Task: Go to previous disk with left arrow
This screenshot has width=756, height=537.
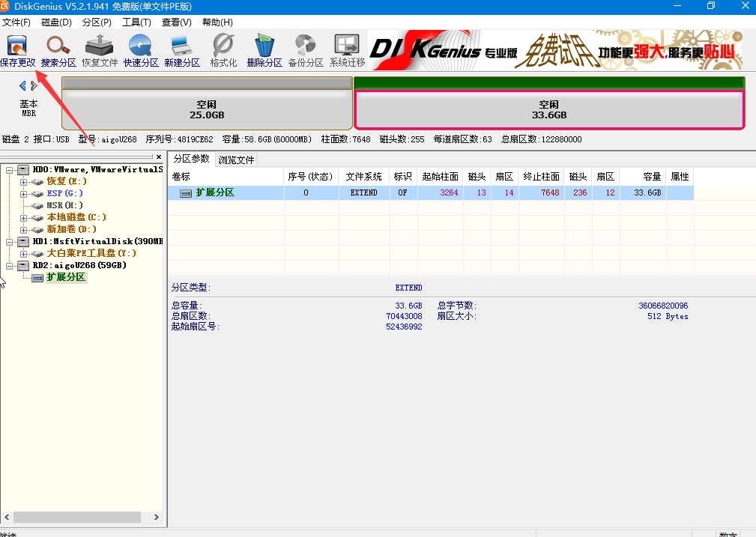Action: tap(22, 86)
